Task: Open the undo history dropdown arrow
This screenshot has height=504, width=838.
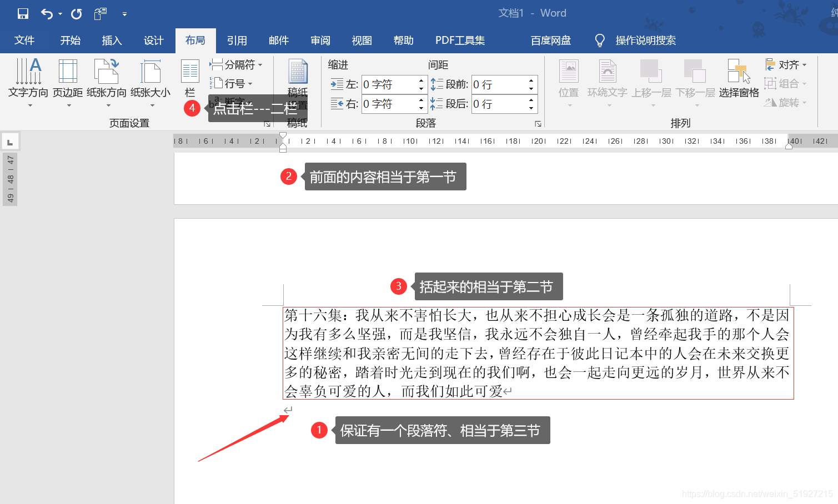Action: tap(60, 14)
